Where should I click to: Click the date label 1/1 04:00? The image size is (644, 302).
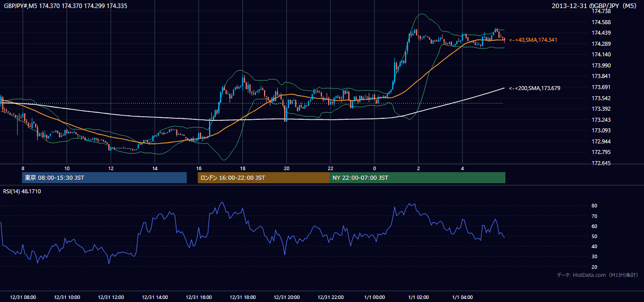(x=463, y=297)
